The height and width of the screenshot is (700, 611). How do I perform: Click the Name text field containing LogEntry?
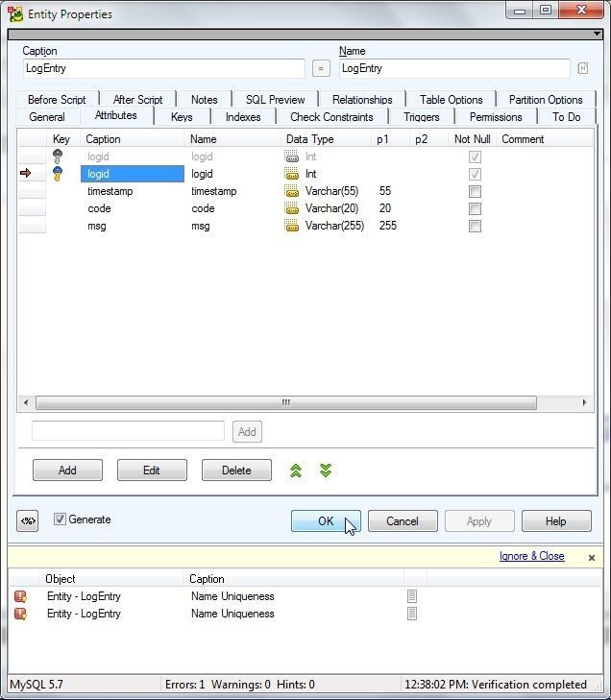point(454,68)
